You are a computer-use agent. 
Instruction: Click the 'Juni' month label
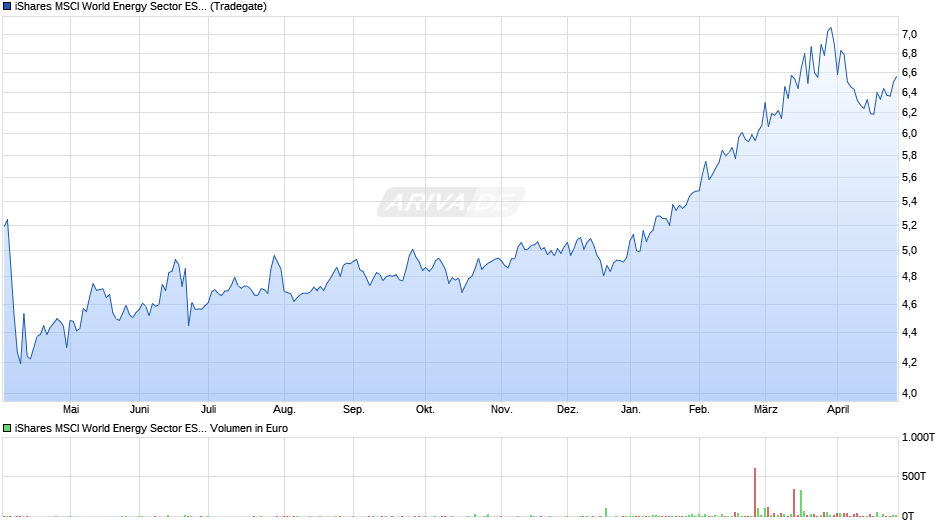pos(140,409)
